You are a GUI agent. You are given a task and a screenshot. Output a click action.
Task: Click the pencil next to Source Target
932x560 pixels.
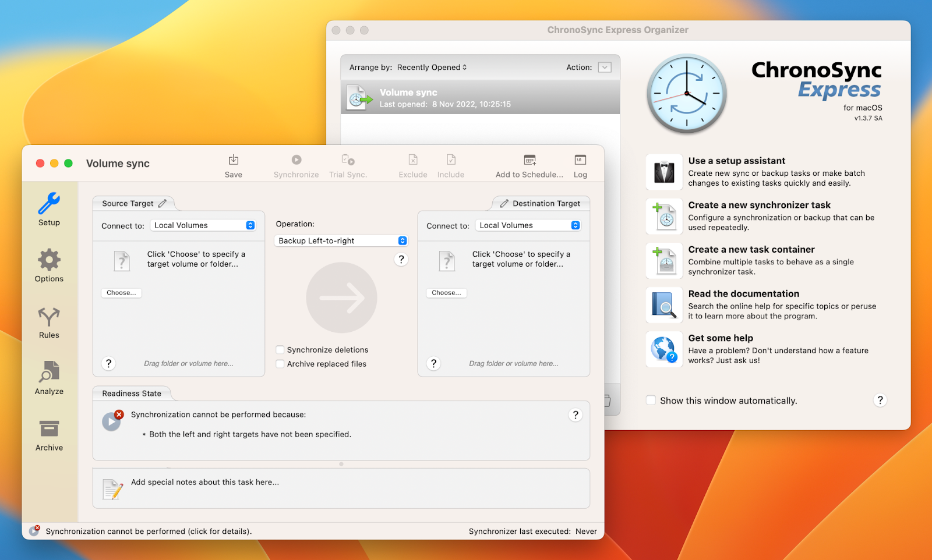163,203
